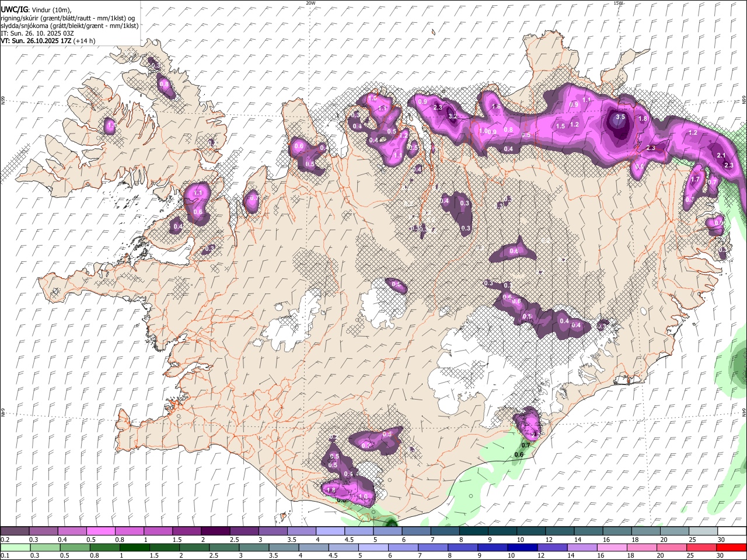Pick the pale grey 25–30 snow legend swatch
The height and width of the screenshot is (560, 747).
[x=703, y=531]
